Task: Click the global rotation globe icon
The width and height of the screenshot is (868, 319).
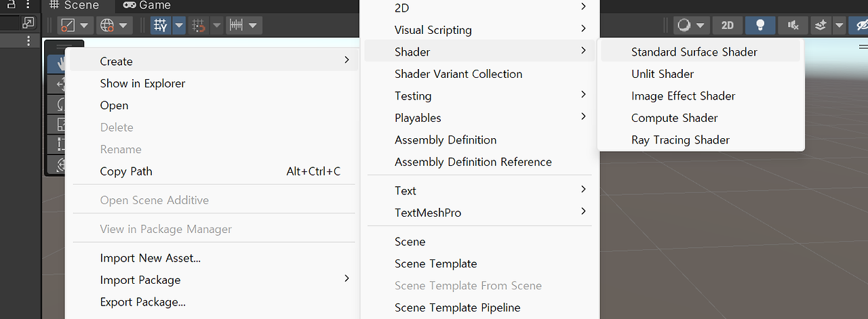Action: tap(107, 26)
